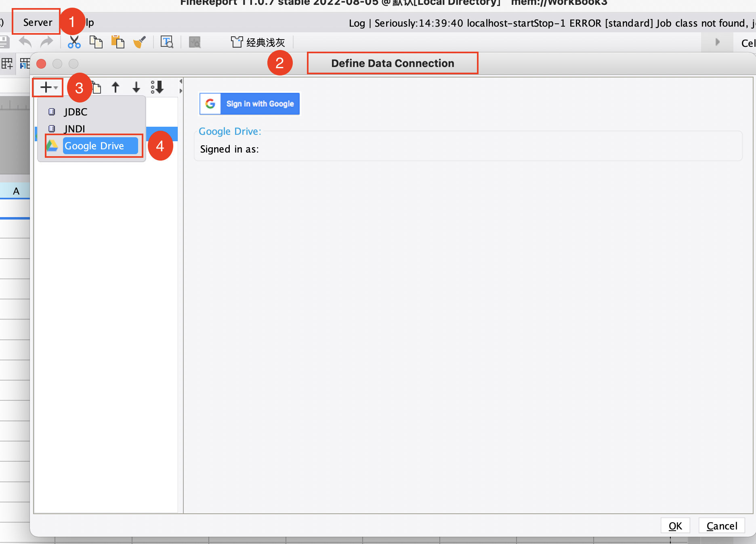756x544 pixels.
Task: Click the Paste icon in the main toolbar
Action: point(118,42)
